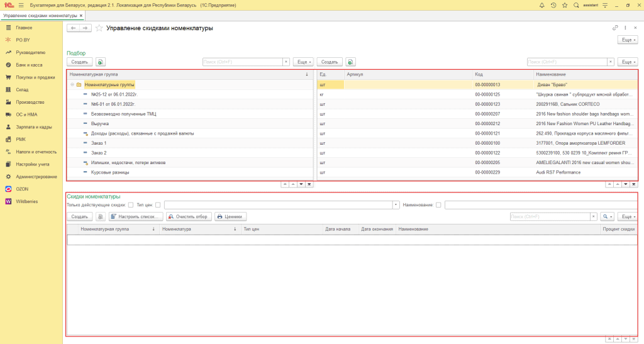Open the search options dropdown in discounts toolbar

607,217
